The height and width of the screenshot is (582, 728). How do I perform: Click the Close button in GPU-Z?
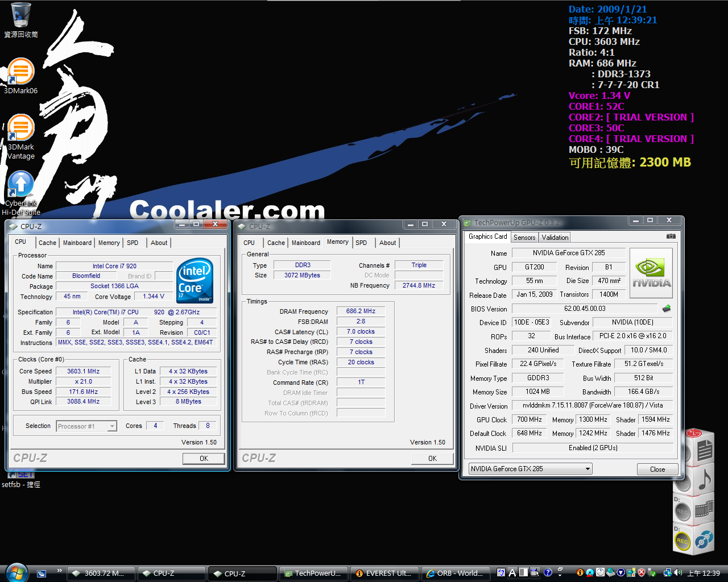[x=657, y=469]
